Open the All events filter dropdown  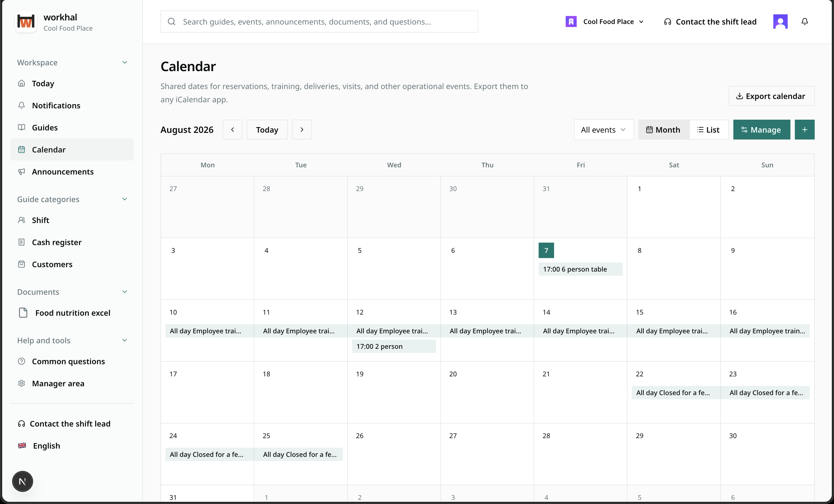604,130
